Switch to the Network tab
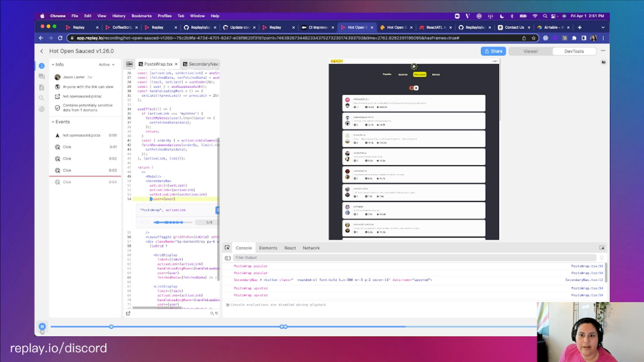 click(311, 248)
